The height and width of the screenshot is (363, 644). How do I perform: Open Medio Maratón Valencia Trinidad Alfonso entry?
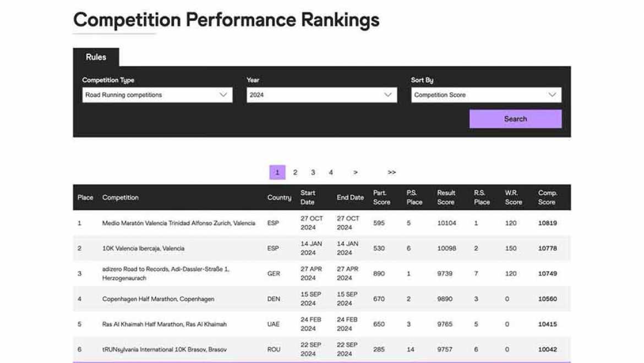click(x=178, y=223)
